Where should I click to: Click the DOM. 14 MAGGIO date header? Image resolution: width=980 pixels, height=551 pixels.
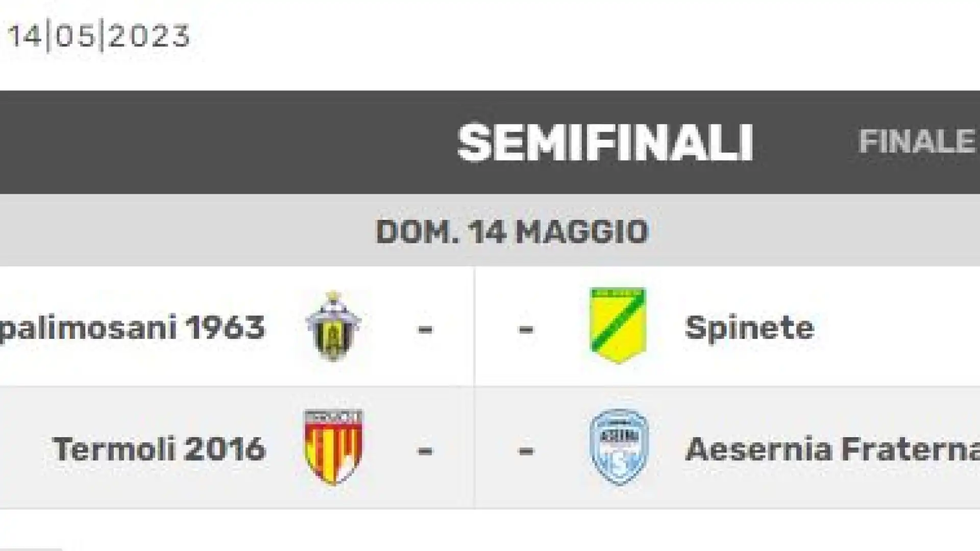512,232
